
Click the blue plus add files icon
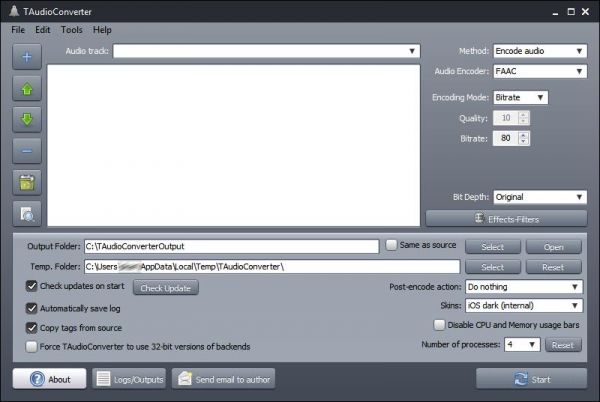(27, 57)
